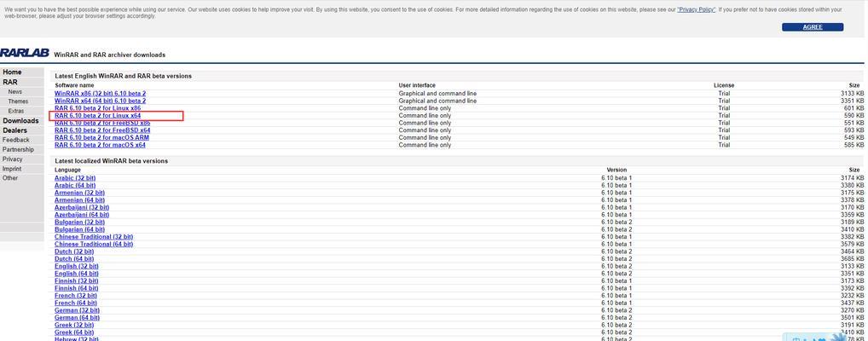
Task: Download RAR 6.10 beta 2 for Linux x86
Action: [97, 108]
